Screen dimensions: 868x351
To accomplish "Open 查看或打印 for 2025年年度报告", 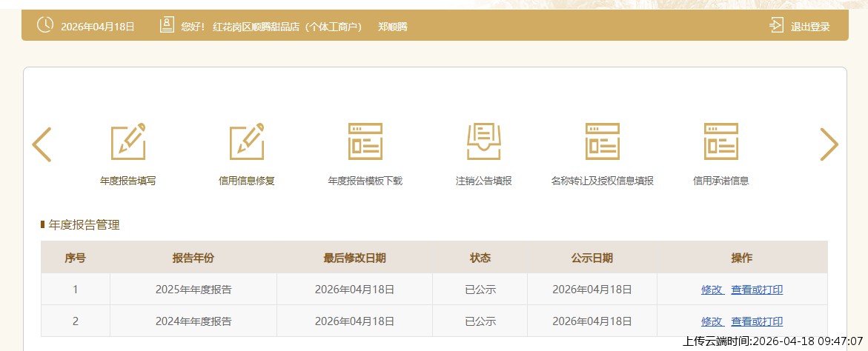I will [757, 290].
